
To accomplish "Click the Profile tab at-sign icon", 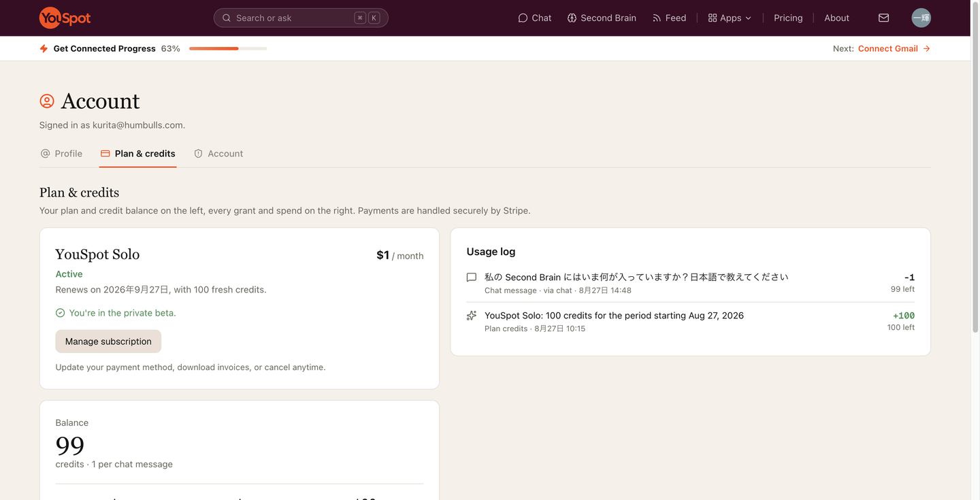I will [x=46, y=154].
